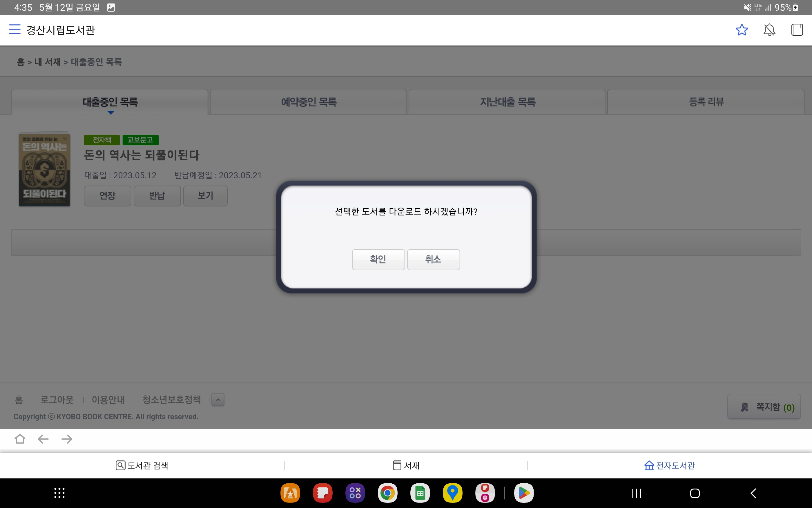Open the 등록 리뷰 tab
812x508 pixels.
pyautogui.click(x=706, y=102)
